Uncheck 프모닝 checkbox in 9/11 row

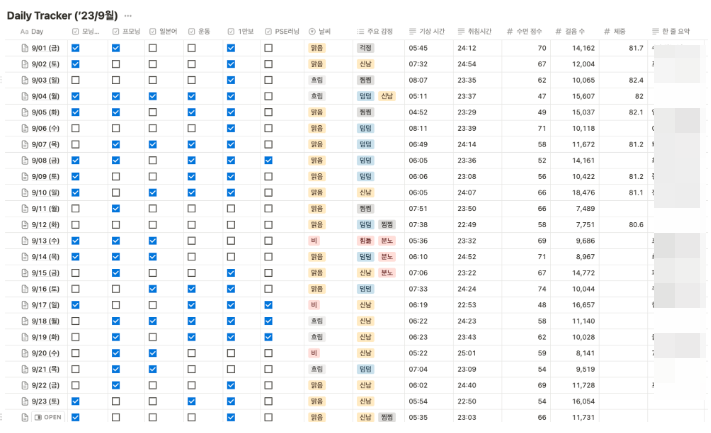(x=116, y=209)
